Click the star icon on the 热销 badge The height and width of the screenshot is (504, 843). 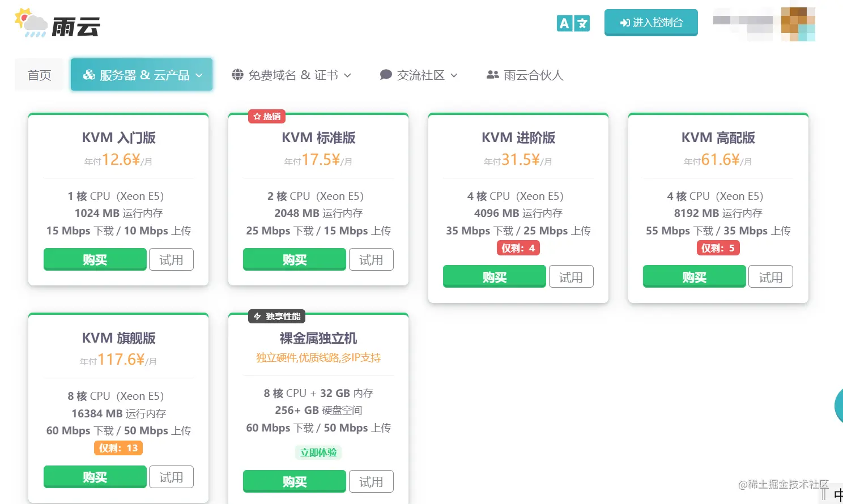pos(256,116)
